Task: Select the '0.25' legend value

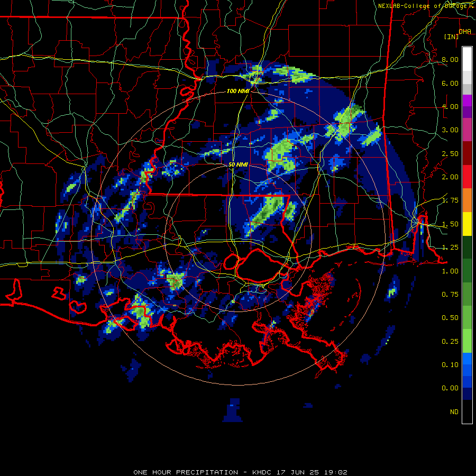Action: [x=450, y=342]
